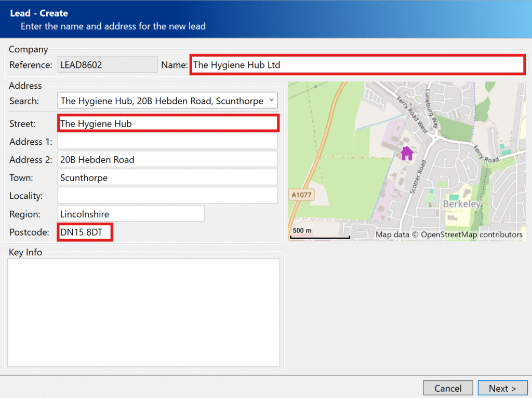Focus the Postcode field DN15 8DT
Image resolution: width=532 pixels, height=398 pixels.
(x=85, y=232)
